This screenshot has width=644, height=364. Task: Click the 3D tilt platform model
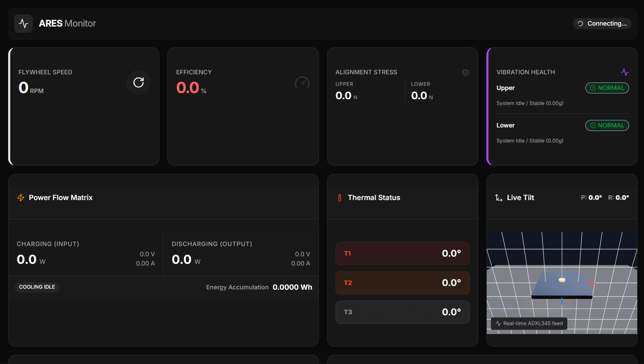pyautogui.click(x=562, y=285)
